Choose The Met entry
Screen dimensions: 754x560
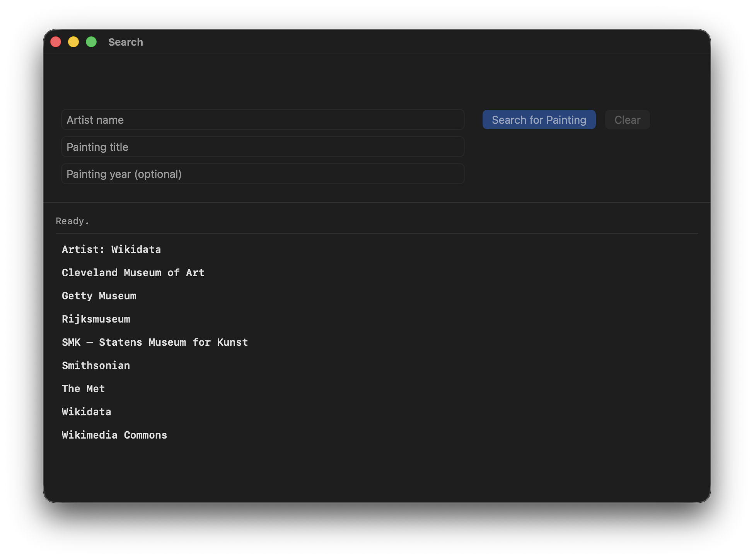[84, 389]
